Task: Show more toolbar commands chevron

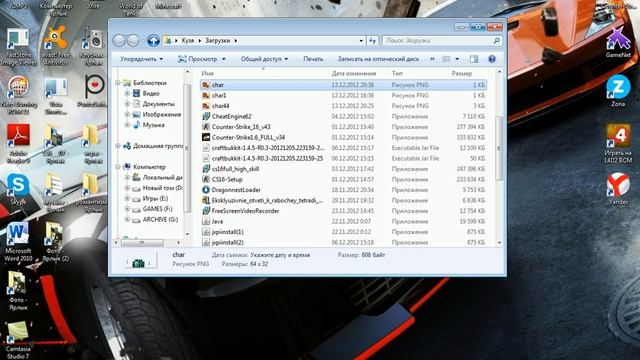Action: (x=432, y=59)
